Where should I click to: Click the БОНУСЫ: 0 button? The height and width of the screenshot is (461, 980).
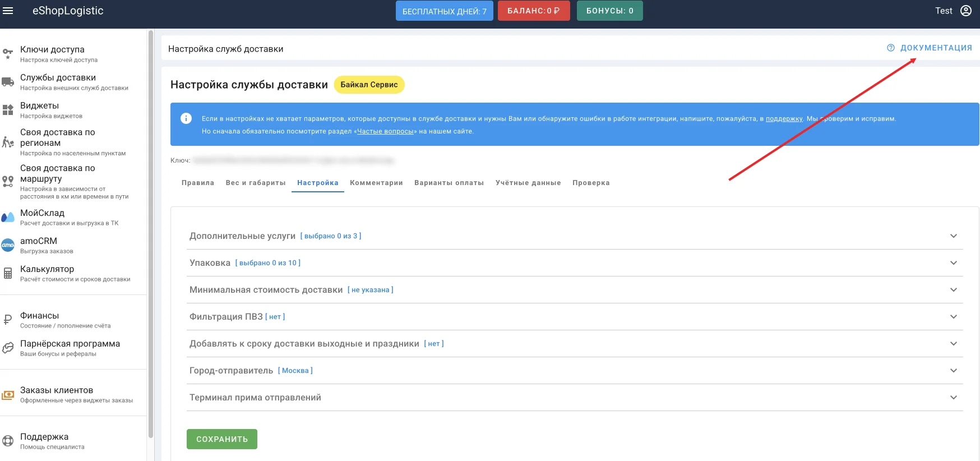click(610, 11)
